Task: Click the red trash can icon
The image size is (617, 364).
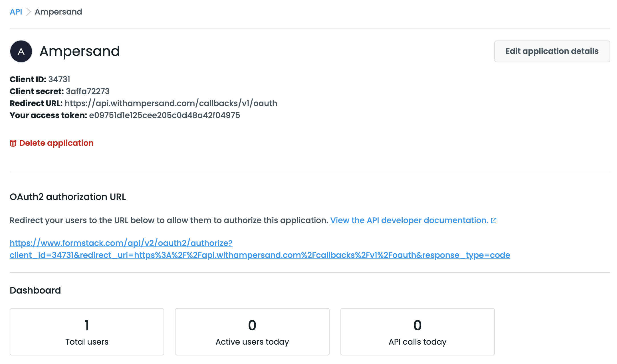Action: [x=13, y=143]
